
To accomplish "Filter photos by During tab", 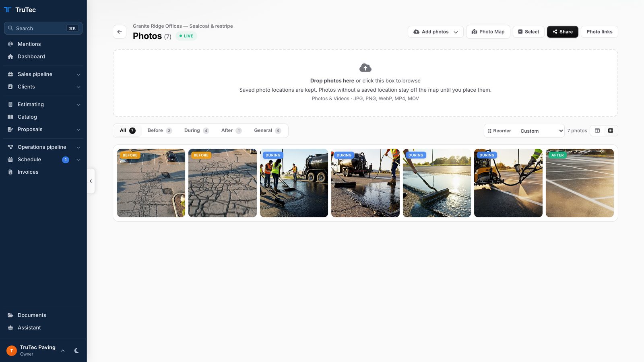I will (x=196, y=130).
